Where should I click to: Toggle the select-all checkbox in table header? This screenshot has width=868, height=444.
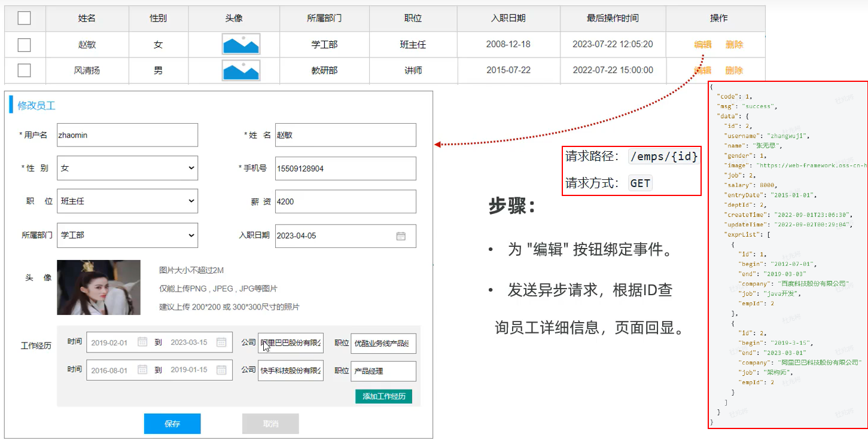click(24, 18)
